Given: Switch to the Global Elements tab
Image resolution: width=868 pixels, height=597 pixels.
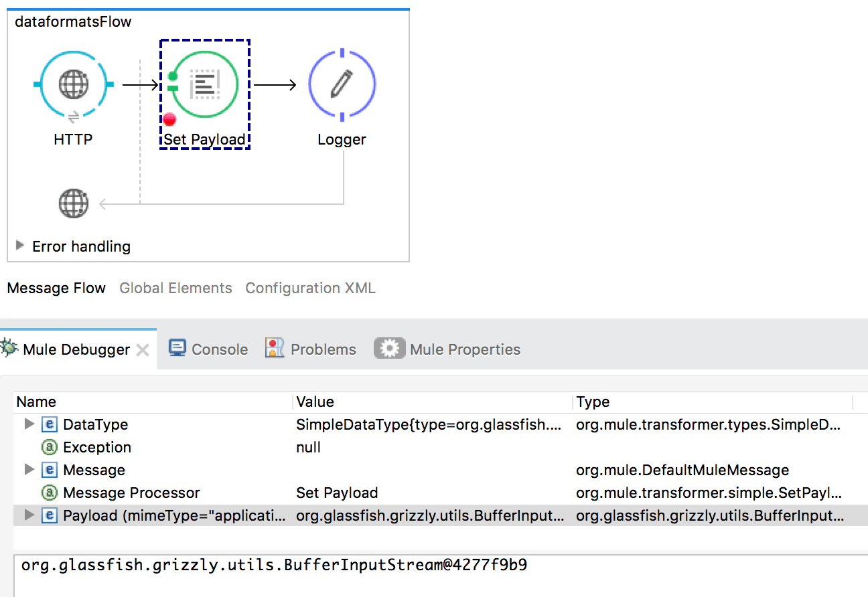Looking at the screenshot, I should coord(175,288).
